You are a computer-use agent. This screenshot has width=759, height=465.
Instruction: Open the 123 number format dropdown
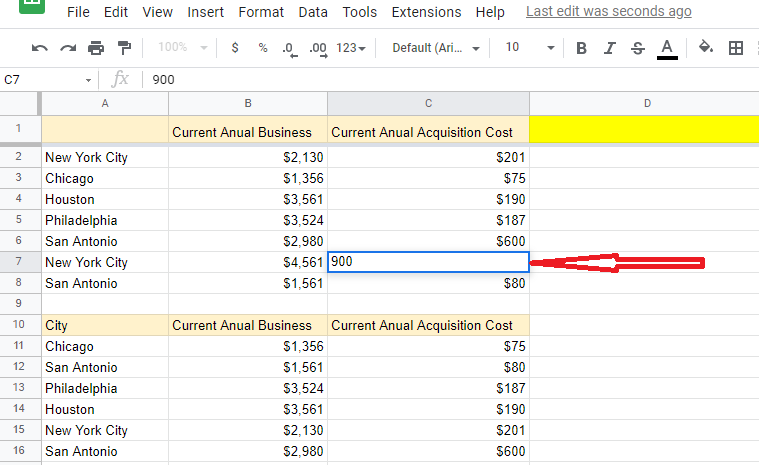pyautogui.click(x=350, y=48)
